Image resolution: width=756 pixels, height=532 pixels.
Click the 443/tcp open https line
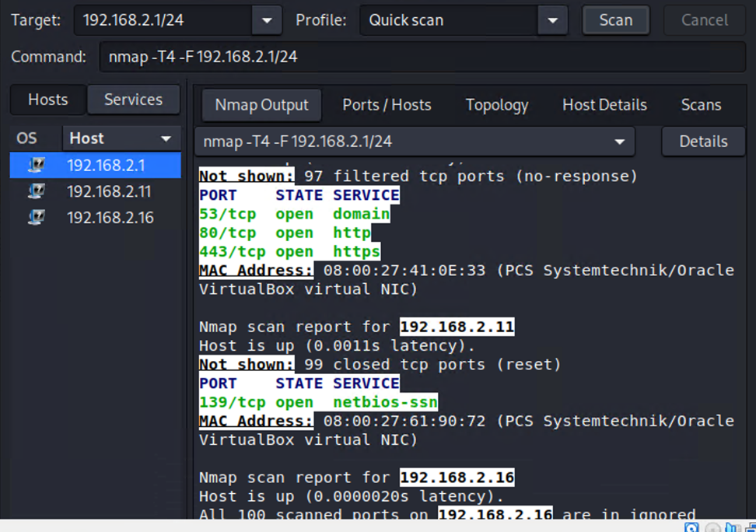[290, 251]
